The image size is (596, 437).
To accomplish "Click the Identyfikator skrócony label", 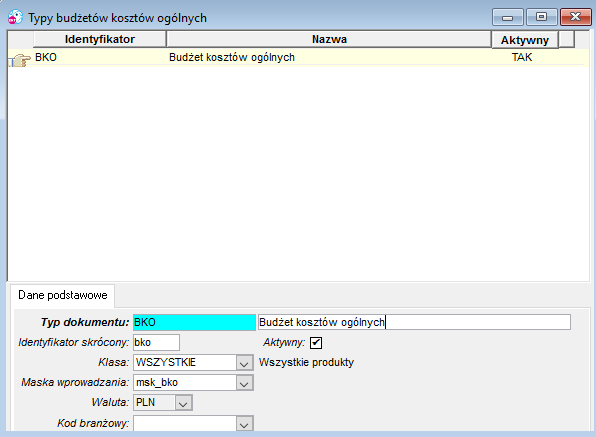I will click(74, 342).
